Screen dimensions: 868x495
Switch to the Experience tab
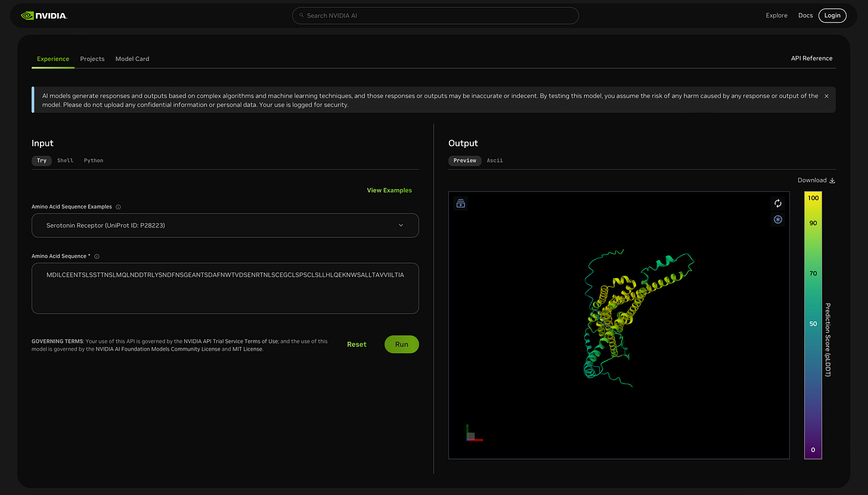click(53, 59)
